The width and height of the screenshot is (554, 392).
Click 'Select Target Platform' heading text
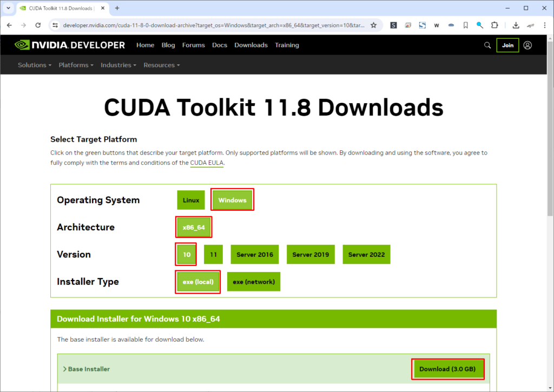94,139
